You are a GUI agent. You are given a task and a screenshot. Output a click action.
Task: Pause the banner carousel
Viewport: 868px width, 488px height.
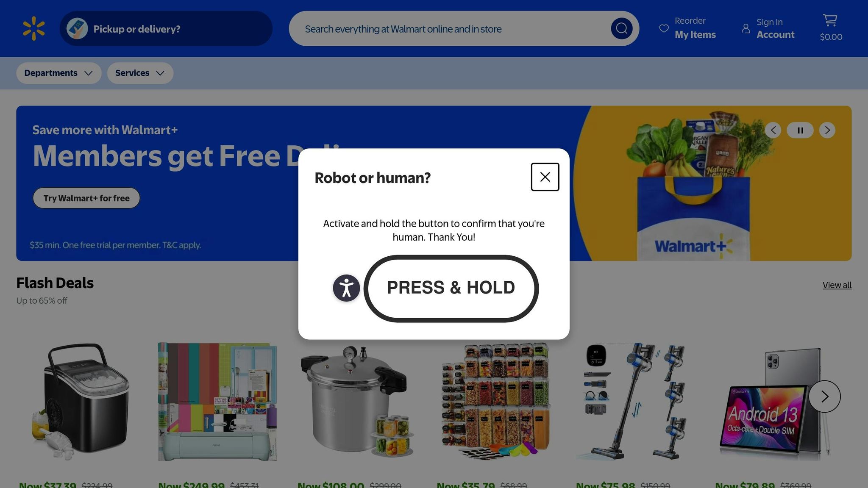(x=800, y=130)
